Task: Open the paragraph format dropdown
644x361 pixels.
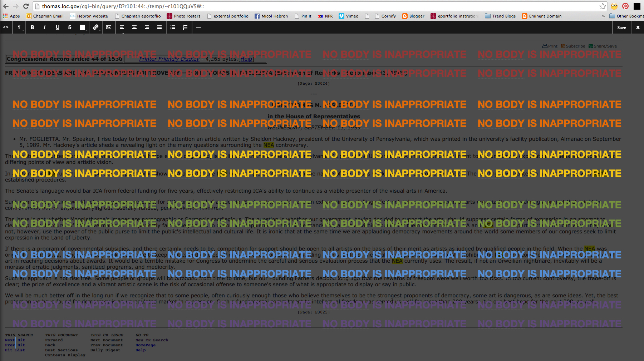Action: pyautogui.click(x=19, y=28)
